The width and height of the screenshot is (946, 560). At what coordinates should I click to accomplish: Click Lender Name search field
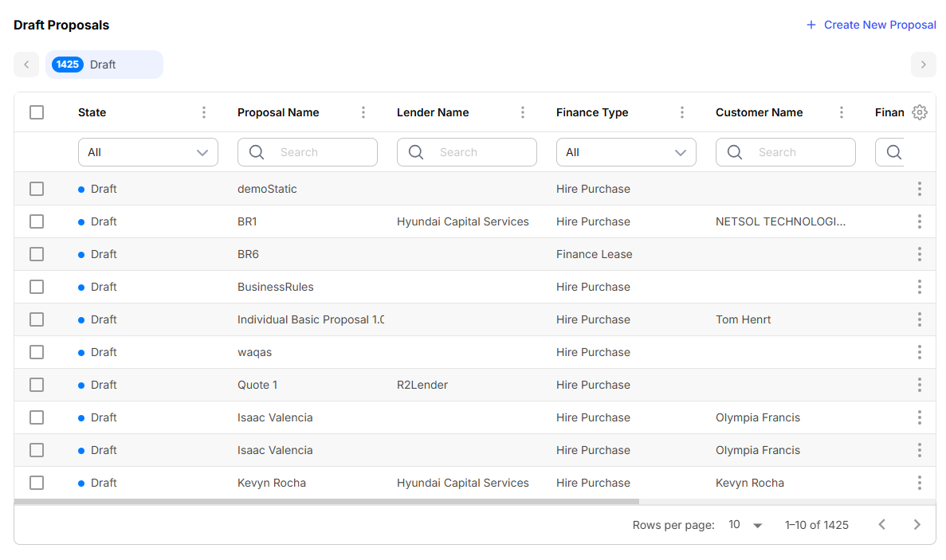point(466,152)
